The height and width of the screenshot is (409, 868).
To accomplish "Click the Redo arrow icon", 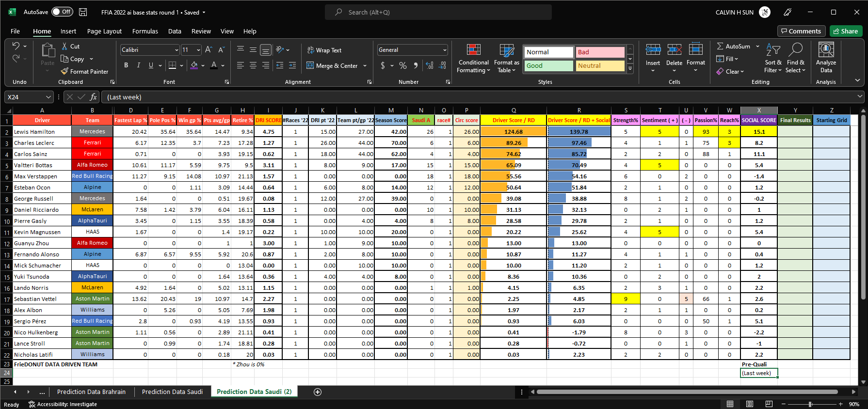I will coord(16,58).
